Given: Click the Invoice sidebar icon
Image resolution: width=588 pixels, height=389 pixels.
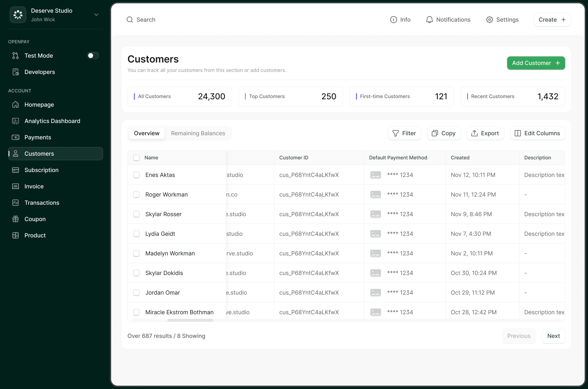Looking at the screenshot, I should (x=16, y=186).
